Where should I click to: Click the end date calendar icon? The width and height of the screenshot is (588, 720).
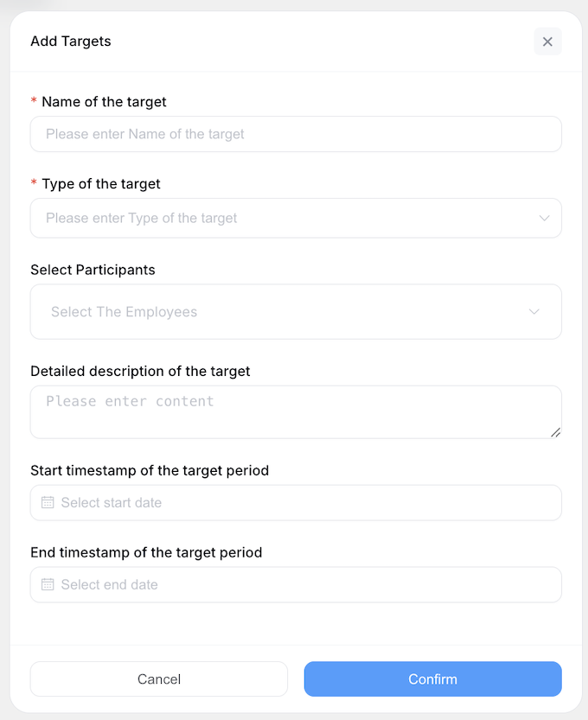pos(48,584)
